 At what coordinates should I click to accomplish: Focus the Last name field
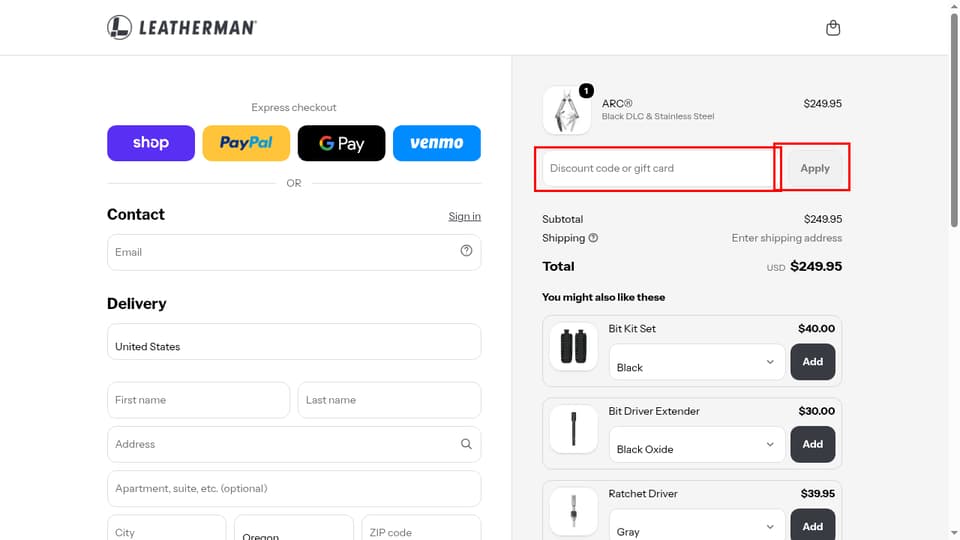coord(389,400)
